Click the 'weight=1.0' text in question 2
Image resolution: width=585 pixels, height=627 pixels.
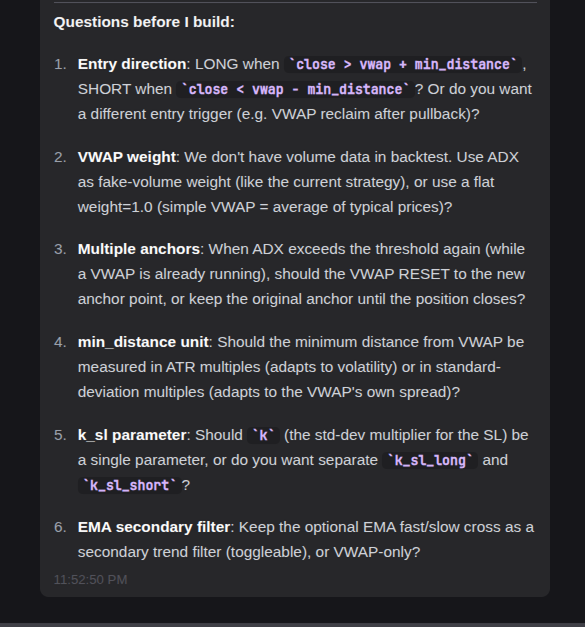click(115, 207)
